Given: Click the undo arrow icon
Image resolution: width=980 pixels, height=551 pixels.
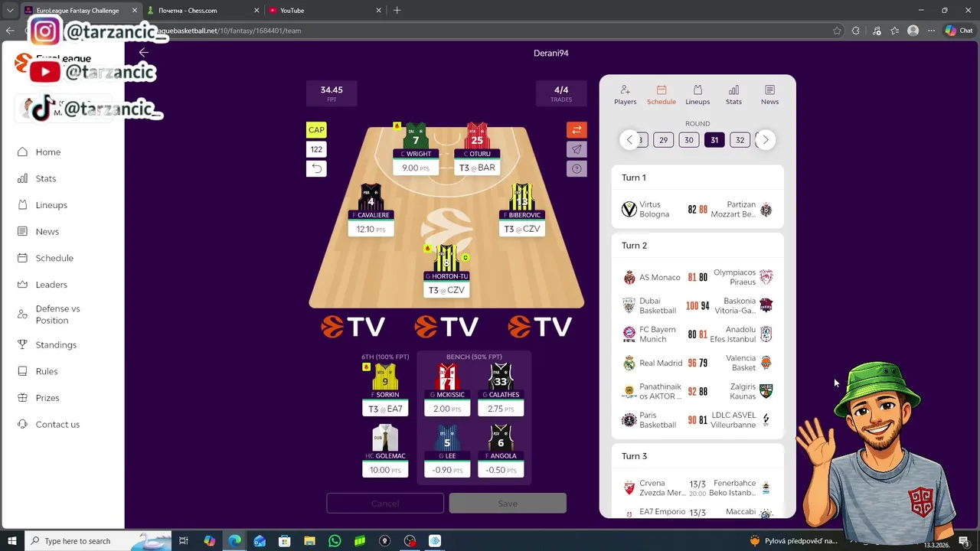Looking at the screenshot, I should (x=316, y=168).
